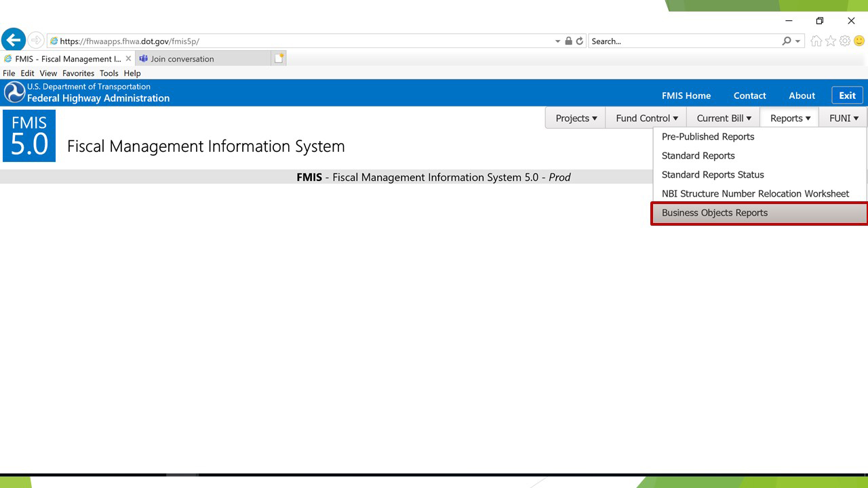
Task: Open NBI Structure Number Relocation Worksheet
Action: (759, 194)
